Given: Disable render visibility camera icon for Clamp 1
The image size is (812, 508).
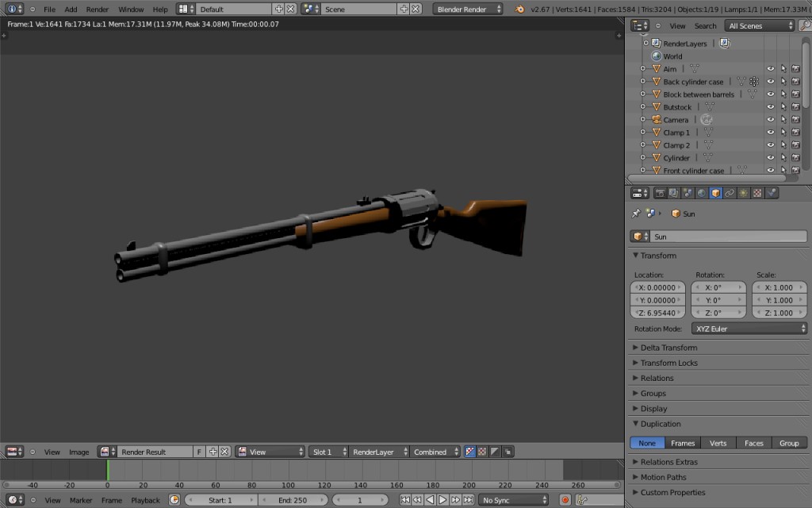Looking at the screenshot, I should coord(795,133).
